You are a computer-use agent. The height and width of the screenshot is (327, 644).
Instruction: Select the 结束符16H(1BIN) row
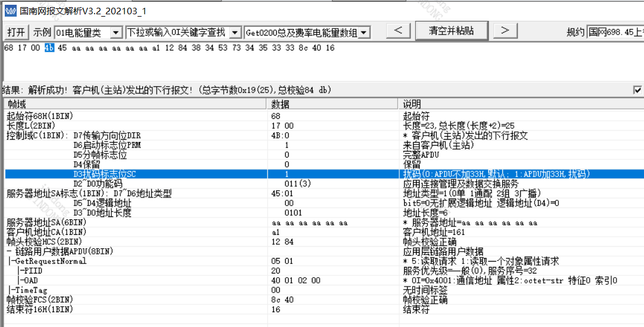tap(324, 309)
